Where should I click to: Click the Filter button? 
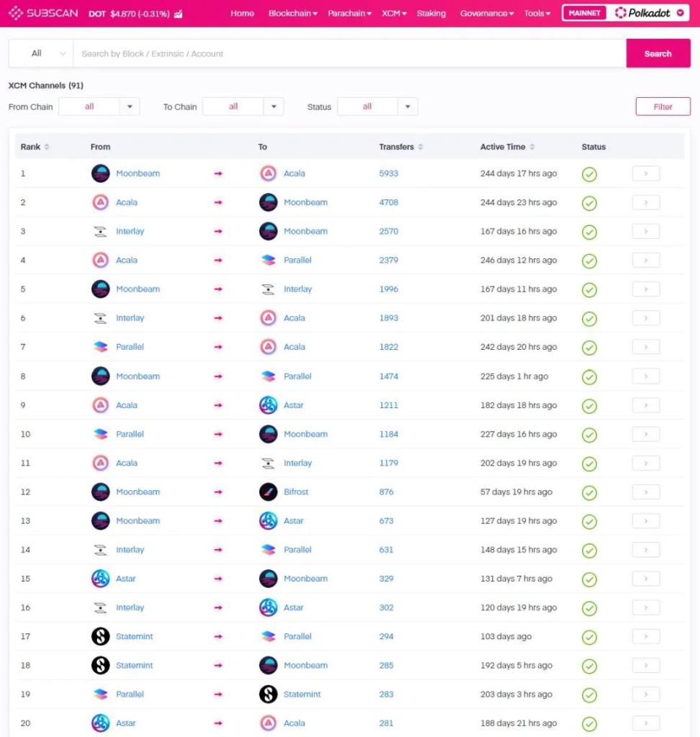tap(663, 107)
